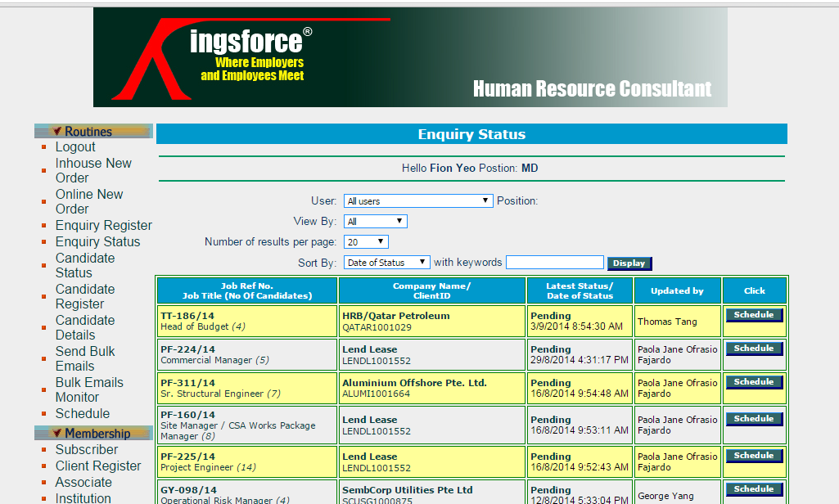Click the Sr. Structural Engineer job title
This screenshot has width=839, height=504.
tap(213, 394)
